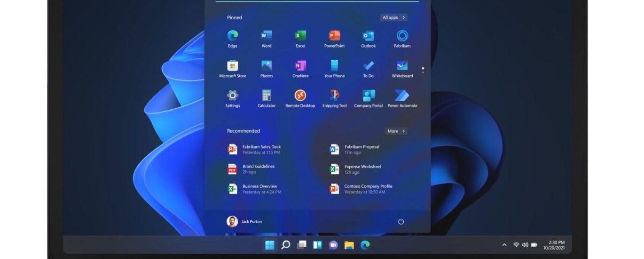Click the More recommended button
Screen dimensions: 644x259
coord(396,131)
